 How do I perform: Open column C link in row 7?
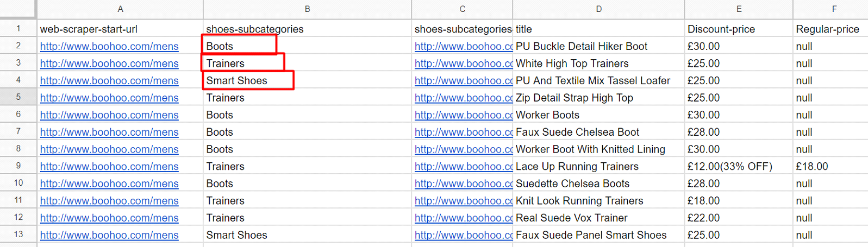(463, 132)
